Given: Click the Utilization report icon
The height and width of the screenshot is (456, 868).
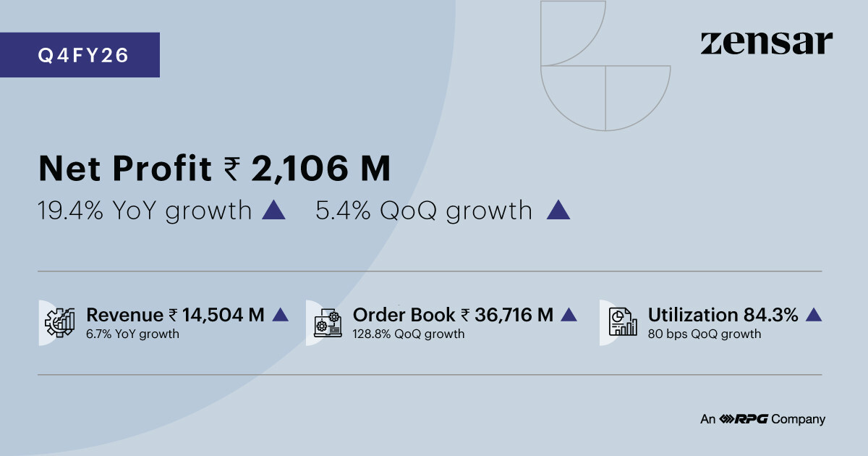Looking at the screenshot, I should (x=622, y=323).
